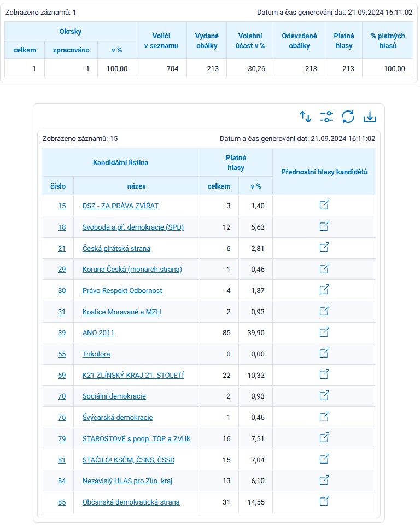This screenshot has height=527, width=420.
Task: Click the 'celkem' votes column header
Action: point(219,186)
